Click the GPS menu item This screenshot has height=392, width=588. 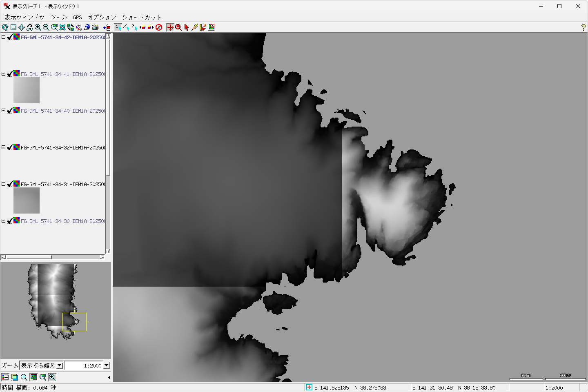[78, 17]
